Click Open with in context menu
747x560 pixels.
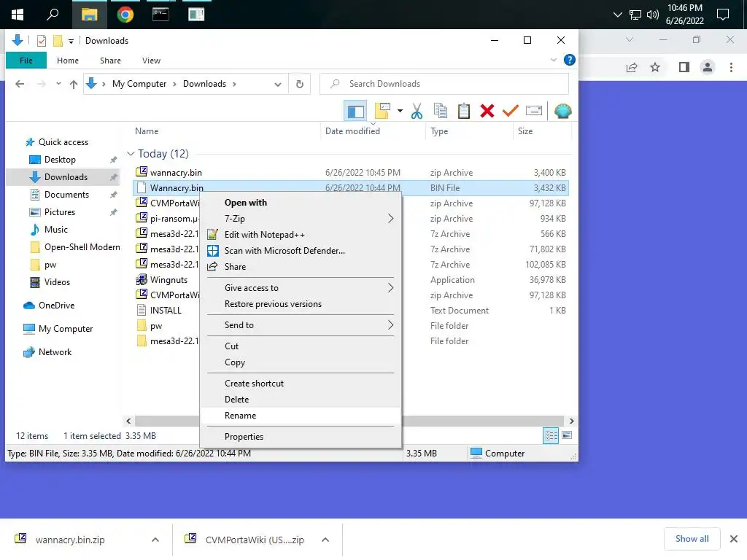(x=301, y=203)
